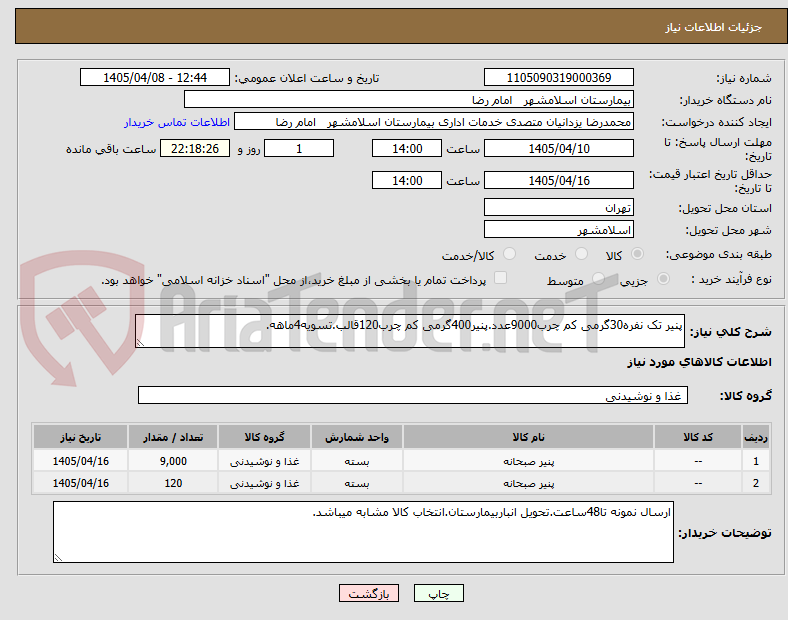This screenshot has height=620, width=788.
Task: Click the resize handle of description box
Action: 140,343
